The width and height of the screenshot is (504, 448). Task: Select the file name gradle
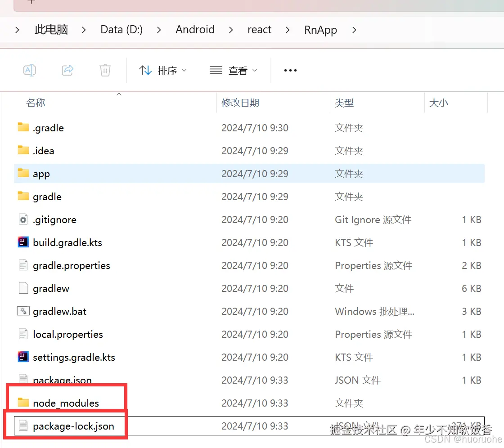coord(47,197)
